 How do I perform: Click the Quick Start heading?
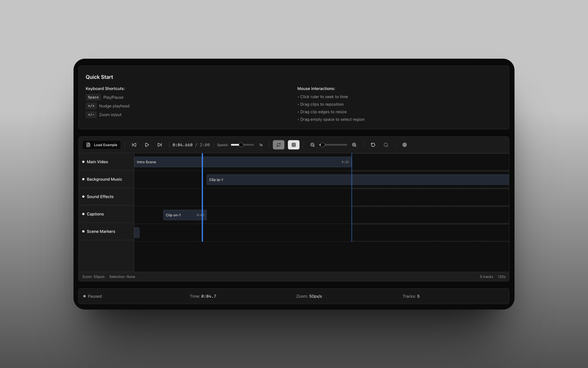[100, 77]
